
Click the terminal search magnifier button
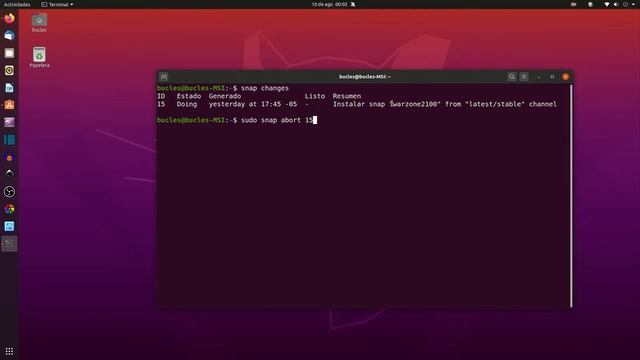tap(511, 77)
